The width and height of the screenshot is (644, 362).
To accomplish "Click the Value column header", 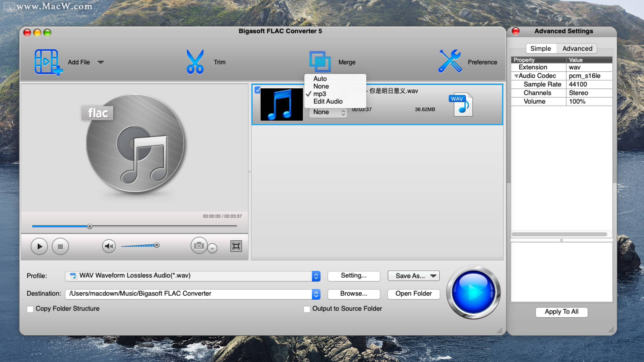I will coord(589,60).
